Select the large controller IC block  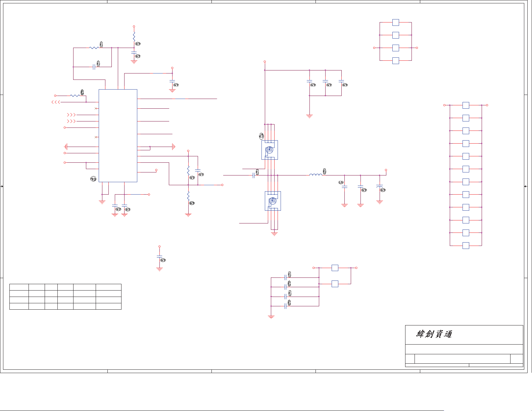pos(118,136)
